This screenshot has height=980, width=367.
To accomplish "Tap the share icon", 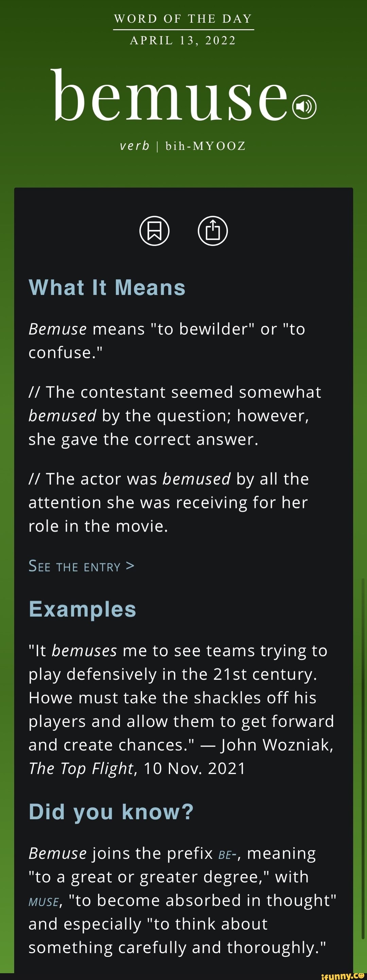I will point(213,231).
